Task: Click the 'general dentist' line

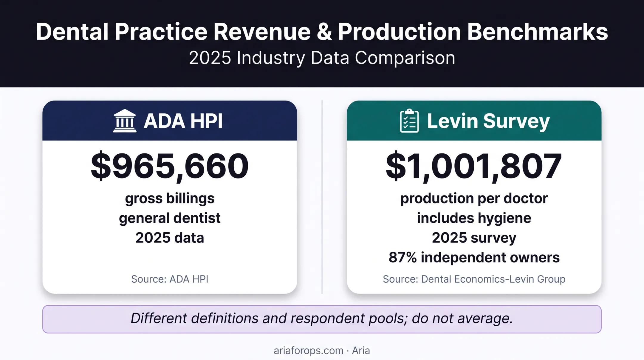Action: tap(170, 218)
